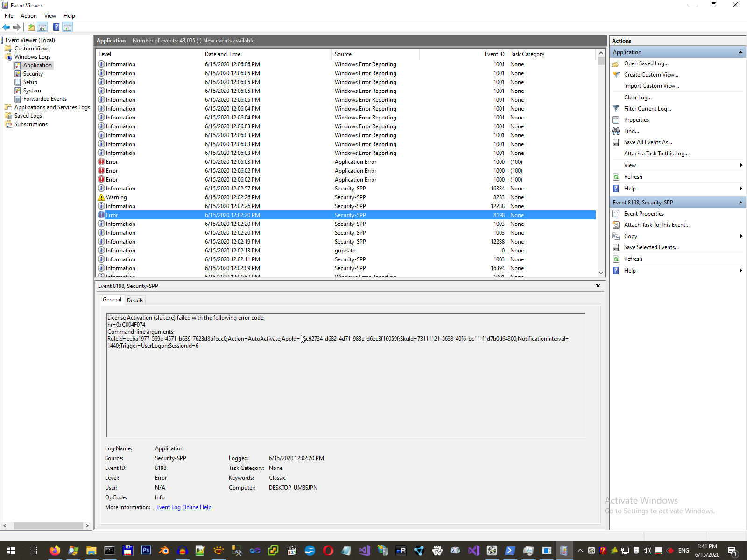Click right arrow of tree horizontal scrollbar
Screen dimensions: 747x560
click(x=87, y=525)
